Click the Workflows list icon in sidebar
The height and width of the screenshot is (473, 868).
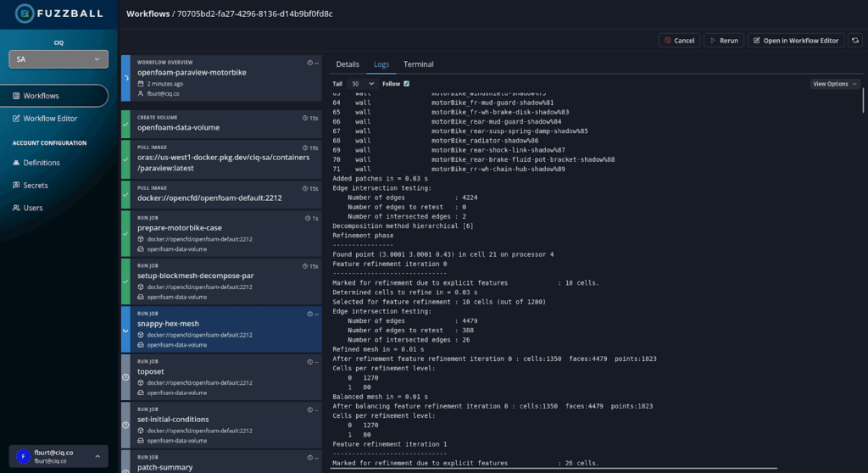coord(17,96)
